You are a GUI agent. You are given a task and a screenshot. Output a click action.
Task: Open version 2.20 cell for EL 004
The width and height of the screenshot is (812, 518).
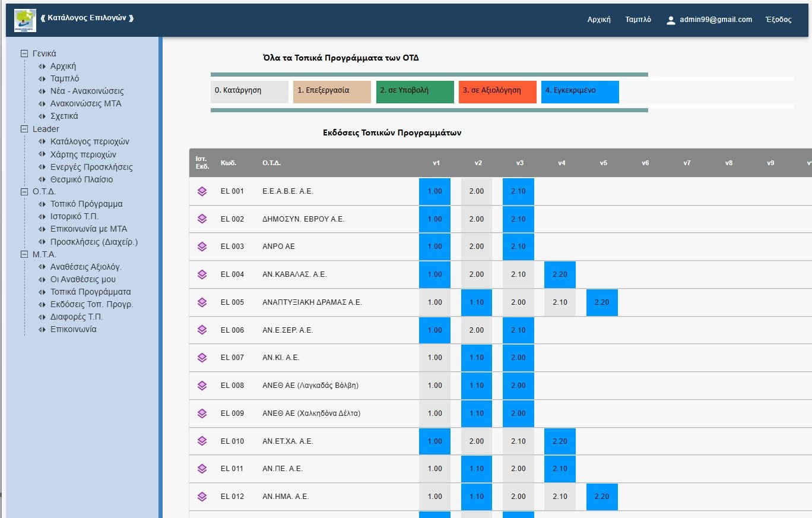coord(560,274)
